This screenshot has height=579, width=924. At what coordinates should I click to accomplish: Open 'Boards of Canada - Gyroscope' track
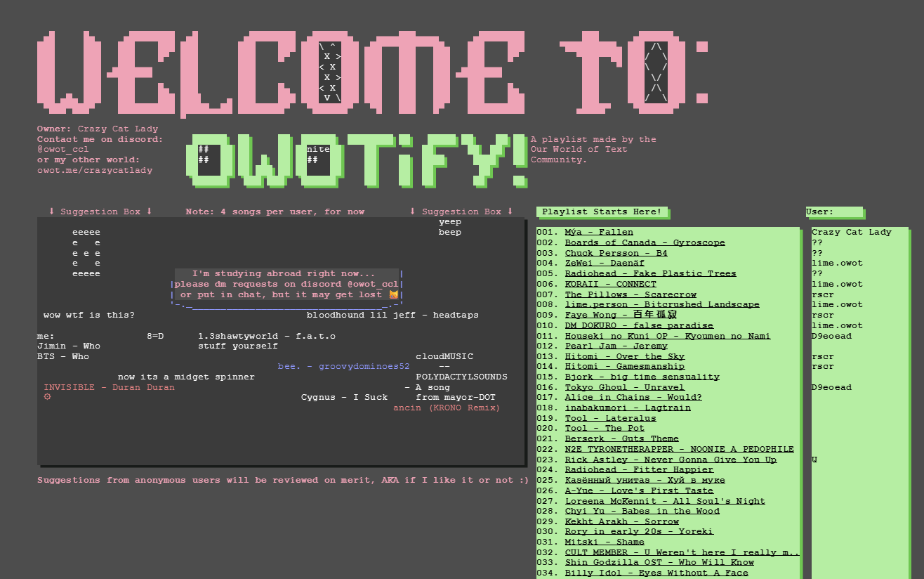[x=645, y=242]
